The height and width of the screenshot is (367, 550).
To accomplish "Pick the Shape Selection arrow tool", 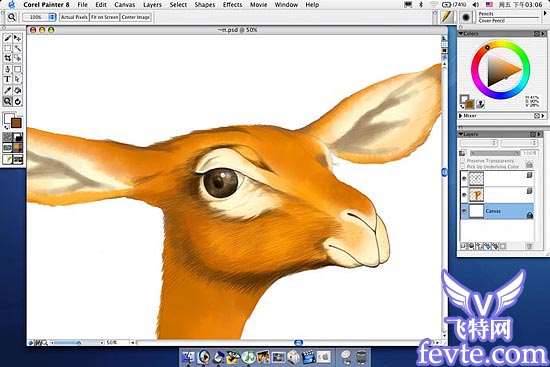I will point(18,79).
